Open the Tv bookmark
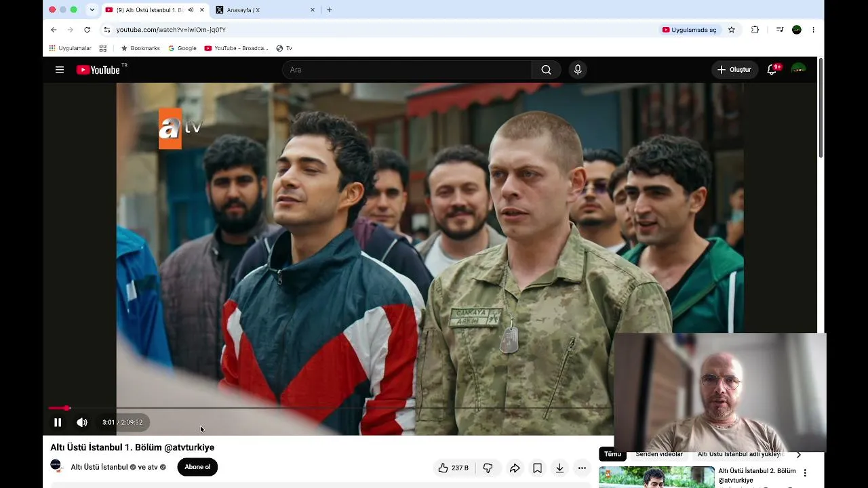 click(284, 48)
